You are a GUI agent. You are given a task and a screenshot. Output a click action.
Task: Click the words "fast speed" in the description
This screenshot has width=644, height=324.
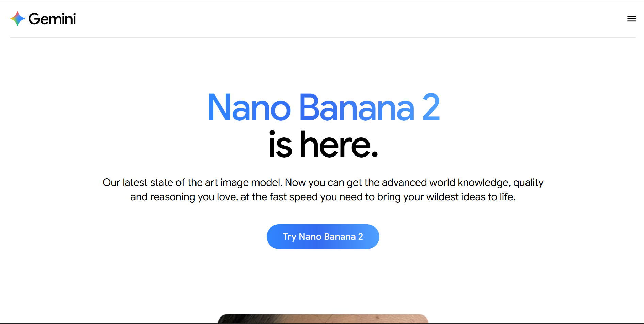pos(294,197)
